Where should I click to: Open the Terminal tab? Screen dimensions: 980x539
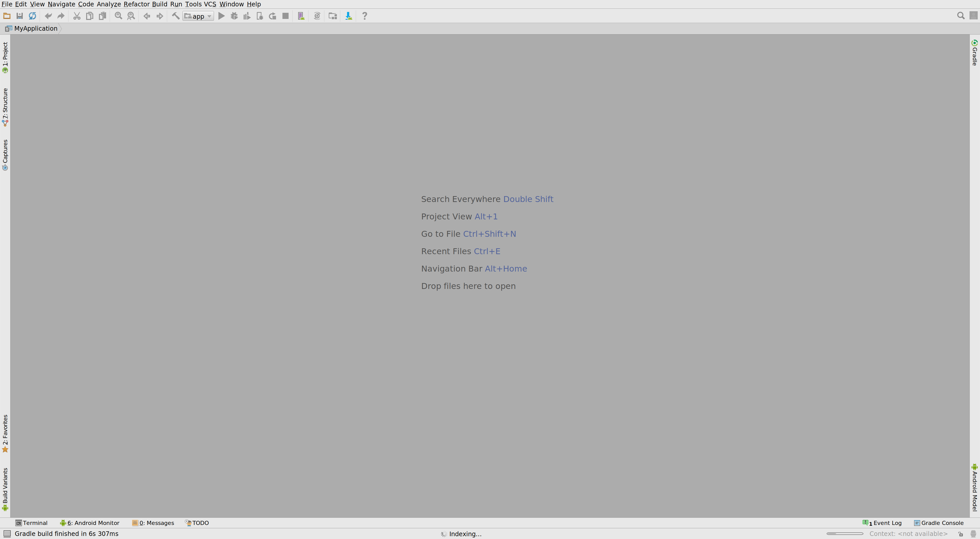32,523
